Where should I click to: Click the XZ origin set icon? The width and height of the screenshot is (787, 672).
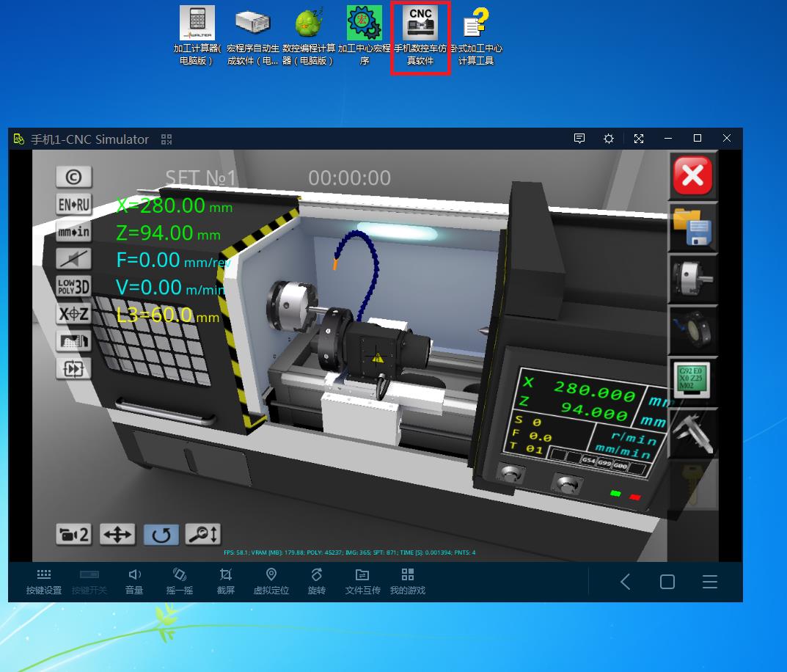coord(73,314)
